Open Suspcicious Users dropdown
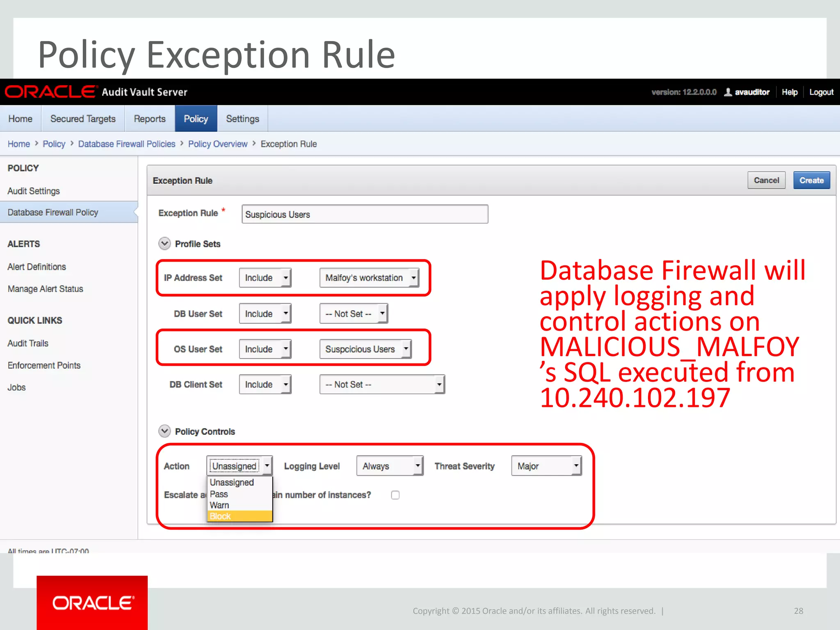 click(x=365, y=349)
